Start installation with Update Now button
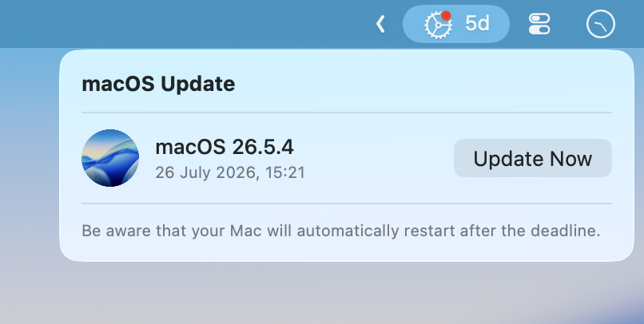Image resolution: width=644 pixels, height=324 pixels. point(533,158)
